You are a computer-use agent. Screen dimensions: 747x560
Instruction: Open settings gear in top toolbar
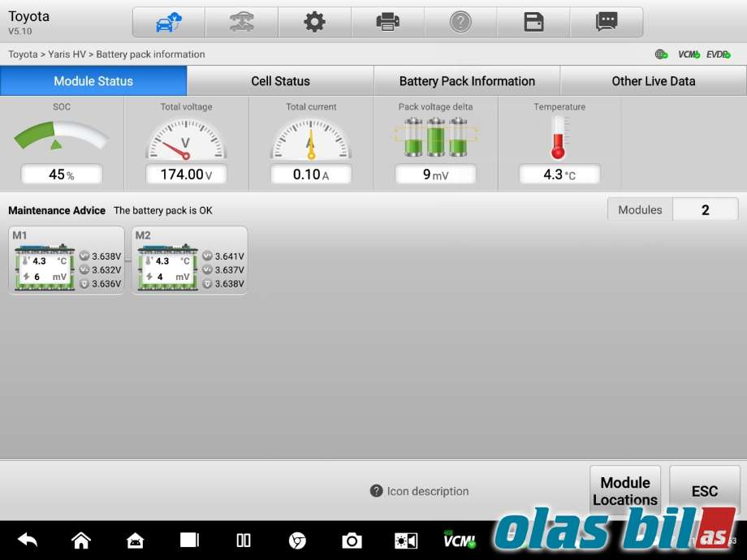(x=314, y=22)
